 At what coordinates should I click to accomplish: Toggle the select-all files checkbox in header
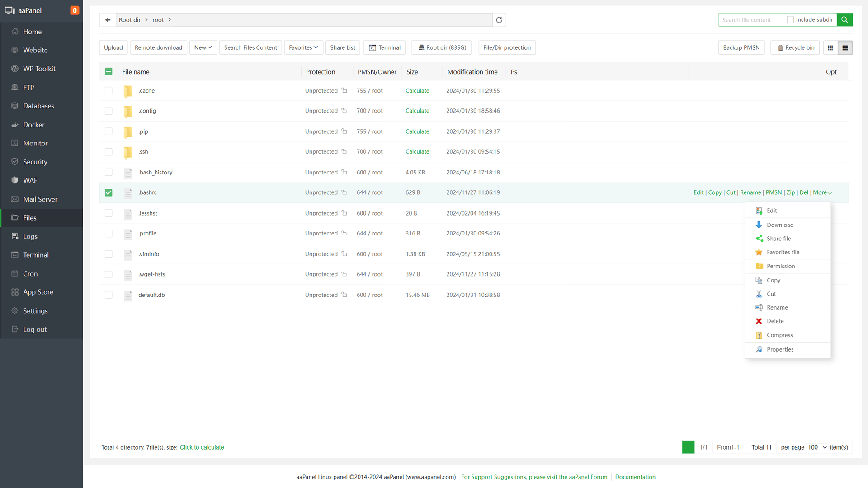point(108,72)
